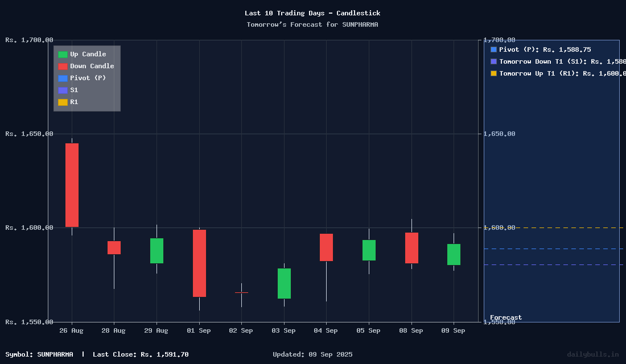Click the 'Tomorrow Up T1 (R1)' text
This screenshot has height=364, width=626.
click(x=539, y=73)
